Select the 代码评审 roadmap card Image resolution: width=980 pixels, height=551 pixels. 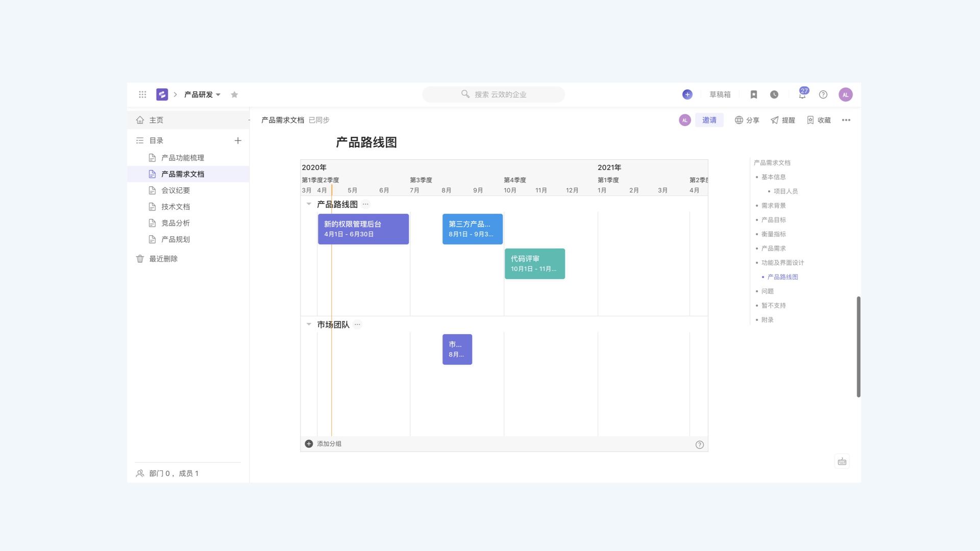coord(535,264)
